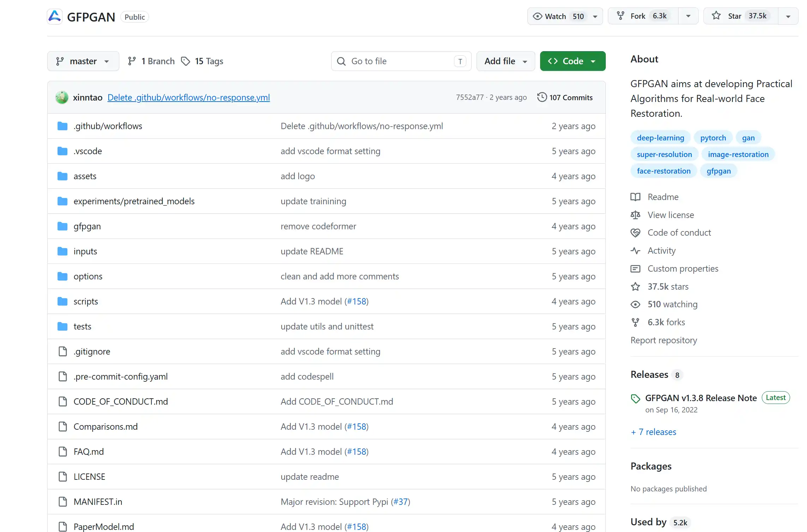Click the watching eye icon in About
Image resolution: width=807 pixels, height=532 pixels.
[635, 304]
